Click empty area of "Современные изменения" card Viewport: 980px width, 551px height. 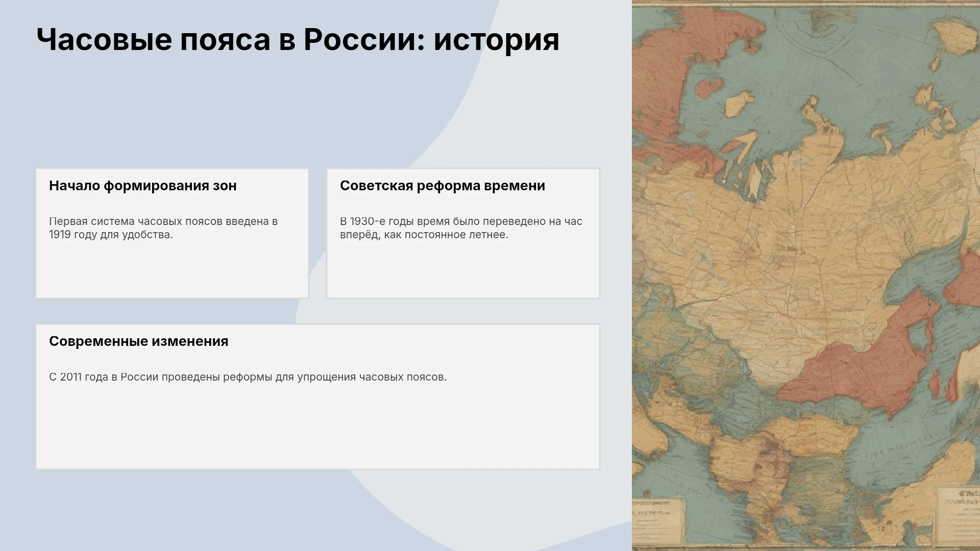[x=317, y=429]
